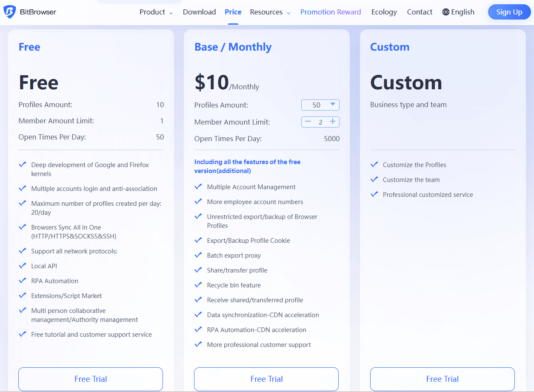This screenshot has width=534, height=392.
Task: Click the minus icon for Member Amount
Action: coord(308,122)
